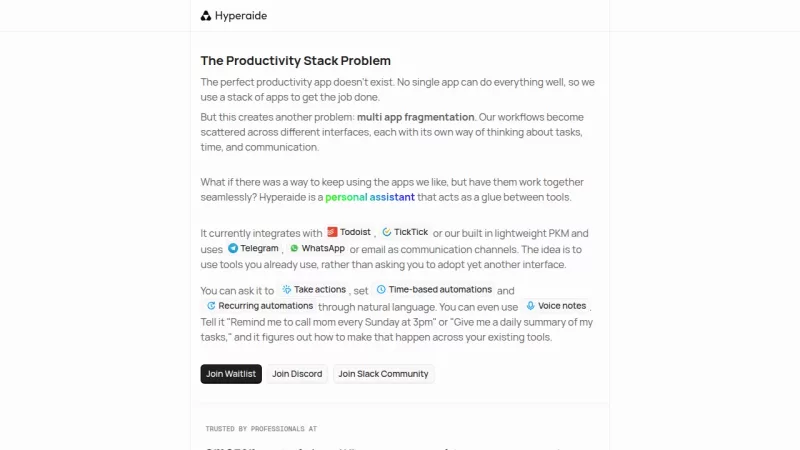Image resolution: width=800 pixels, height=450 pixels.
Task: Click the blue Telegram icon
Action: tap(233, 248)
